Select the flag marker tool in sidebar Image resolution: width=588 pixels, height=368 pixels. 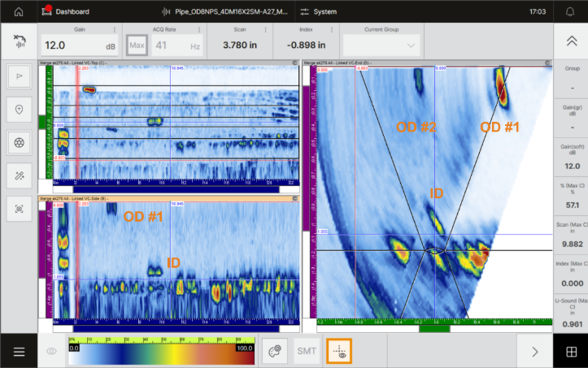[18, 76]
